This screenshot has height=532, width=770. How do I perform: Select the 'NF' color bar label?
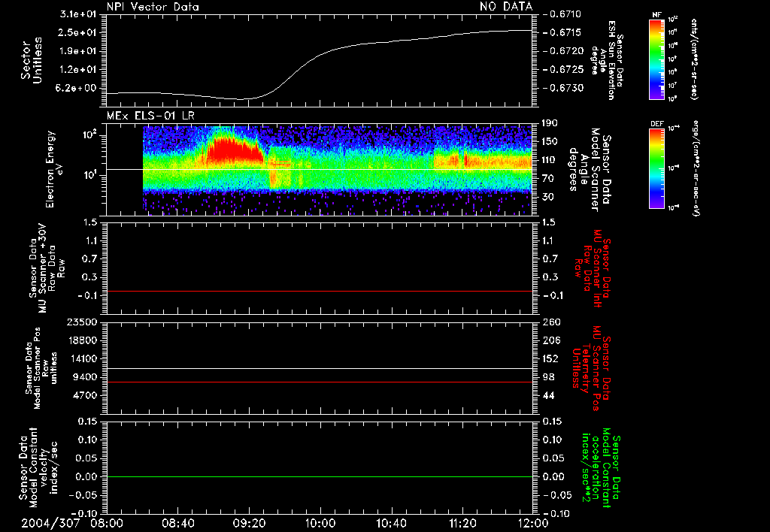(x=656, y=15)
